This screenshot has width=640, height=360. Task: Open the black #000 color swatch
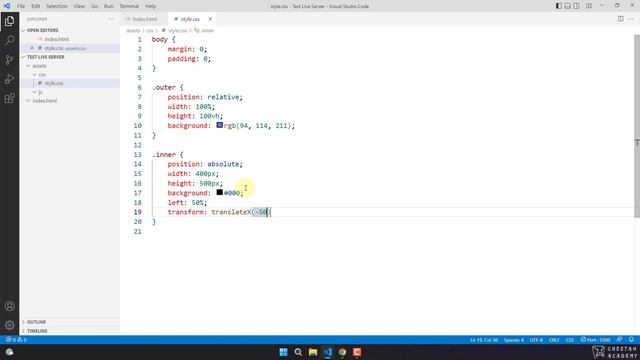coord(220,192)
